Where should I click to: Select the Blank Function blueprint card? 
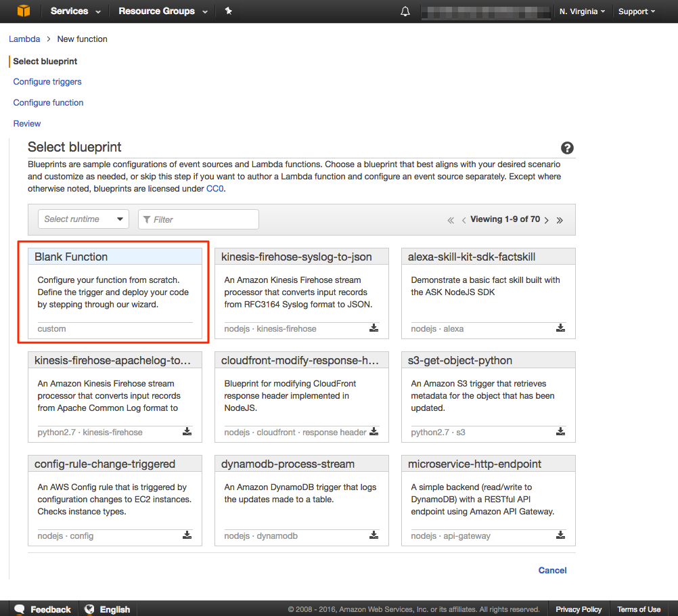pos(115,291)
